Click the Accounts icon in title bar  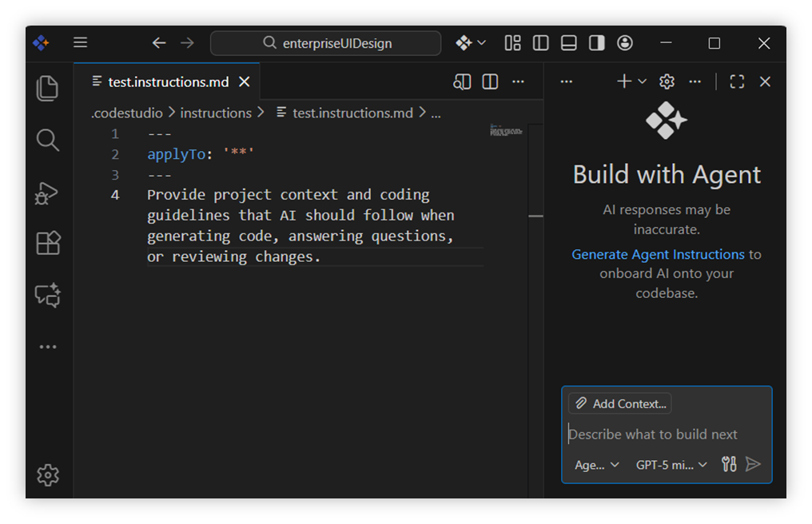pyautogui.click(x=625, y=43)
